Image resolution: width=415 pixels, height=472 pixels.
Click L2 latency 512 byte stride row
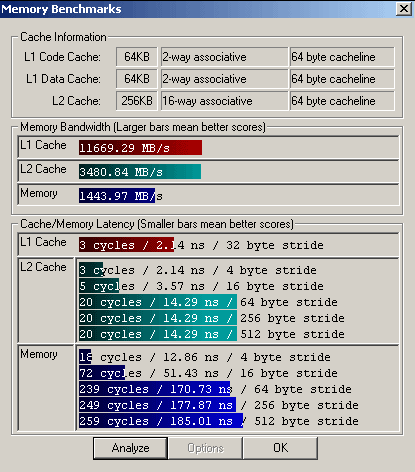212,334
